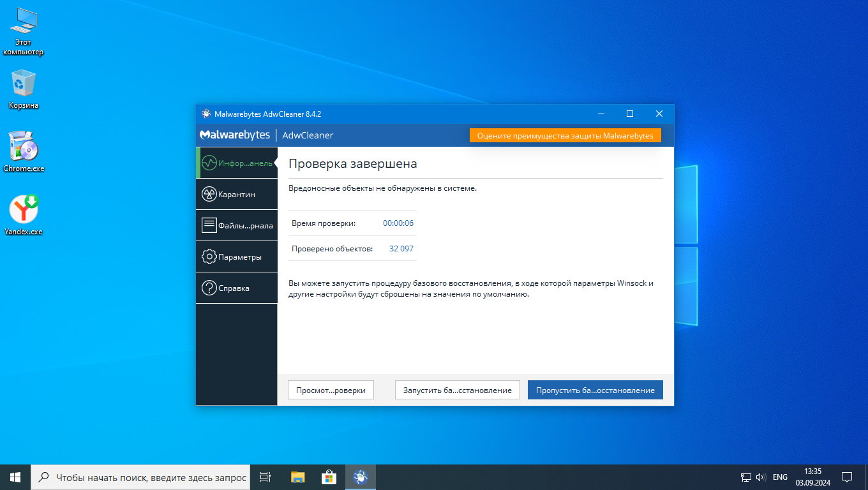Click the taskbar search box
Image resolution: width=868 pixels, height=490 pixels.
click(140, 477)
